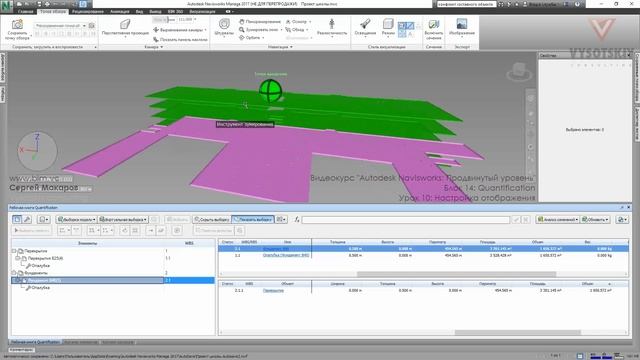The width and height of the screenshot is (640, 360).
Task: Open Virtual Takeoff dropdown
Action: coord(123,220)
